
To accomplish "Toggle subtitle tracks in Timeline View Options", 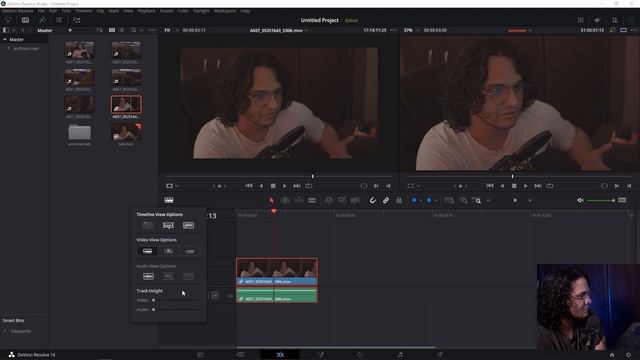I will tap(168, 225).
